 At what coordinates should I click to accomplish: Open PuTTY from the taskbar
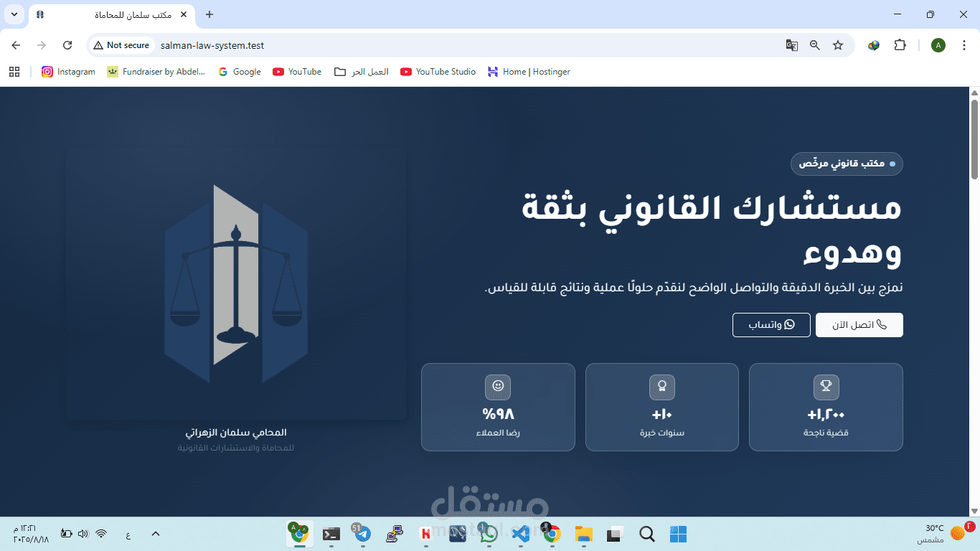click(x=394, y=534)
